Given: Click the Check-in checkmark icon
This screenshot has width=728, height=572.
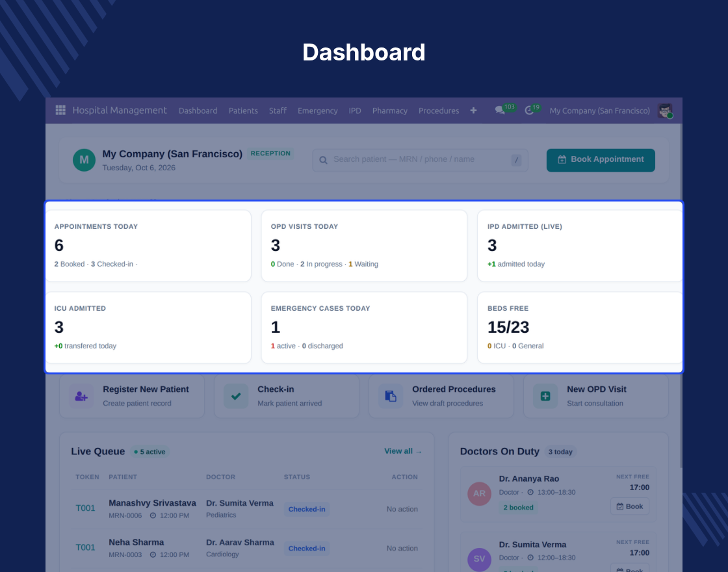Looking at the screenshot, I should click(x=236, y=396).
